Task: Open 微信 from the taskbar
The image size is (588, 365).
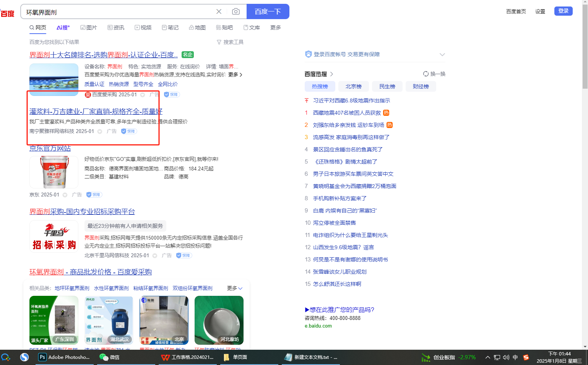Action: click(x=110, y=357)
